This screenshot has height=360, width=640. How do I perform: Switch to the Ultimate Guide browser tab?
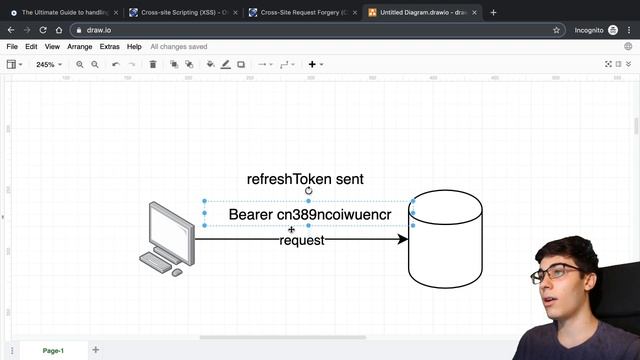[63, 13]
